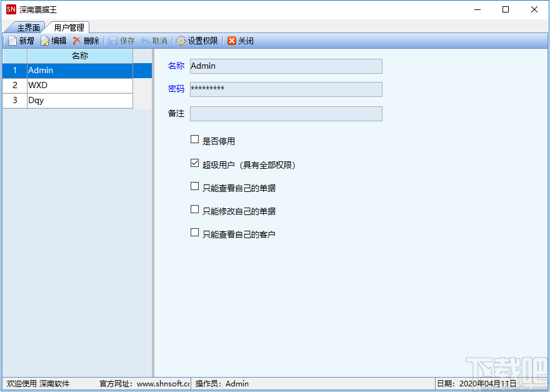
Task: Maximize the 深南票据王 window
Action: [506, 9]
